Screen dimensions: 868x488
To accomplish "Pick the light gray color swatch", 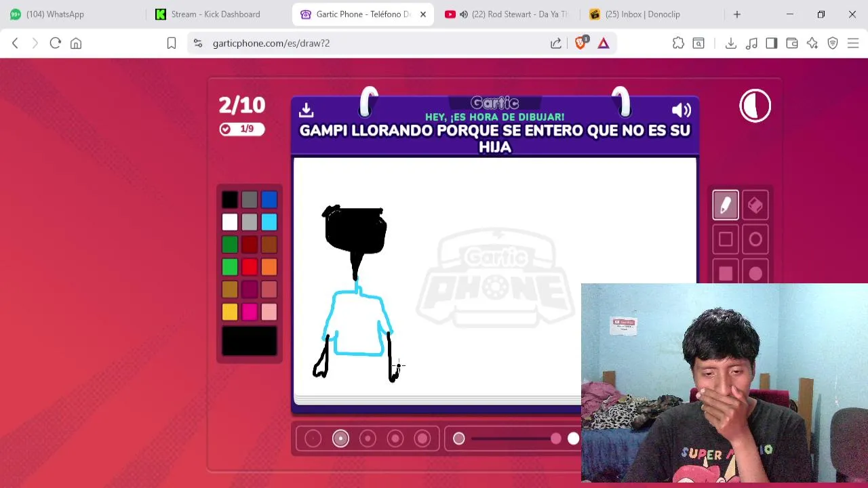I will 250,222.
